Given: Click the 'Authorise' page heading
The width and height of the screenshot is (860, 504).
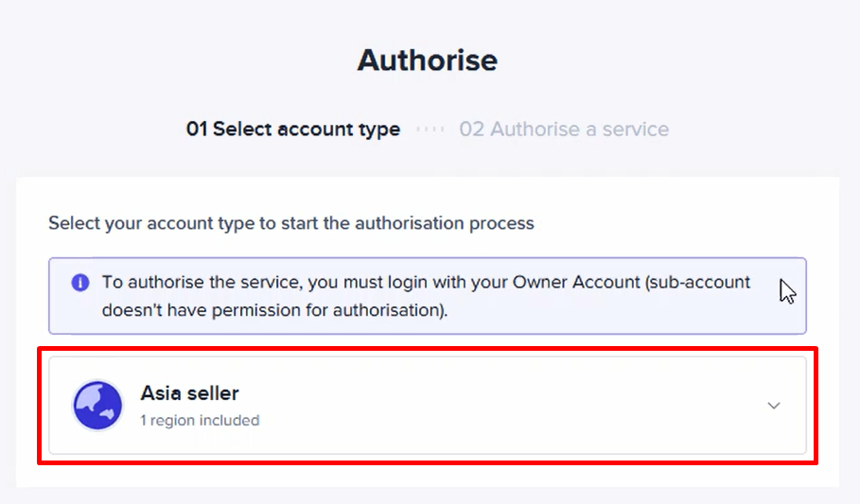Looking at the screenshot, I should pyautogui.click(x=428, y=60).
